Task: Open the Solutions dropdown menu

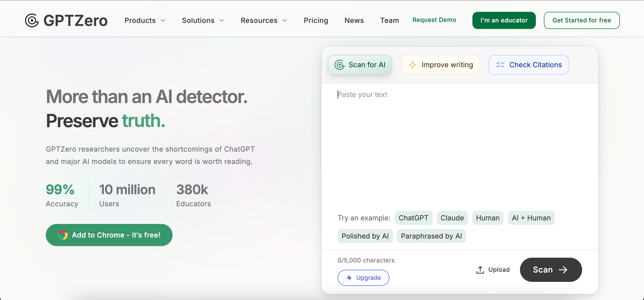Action: (x=203, y=20)
